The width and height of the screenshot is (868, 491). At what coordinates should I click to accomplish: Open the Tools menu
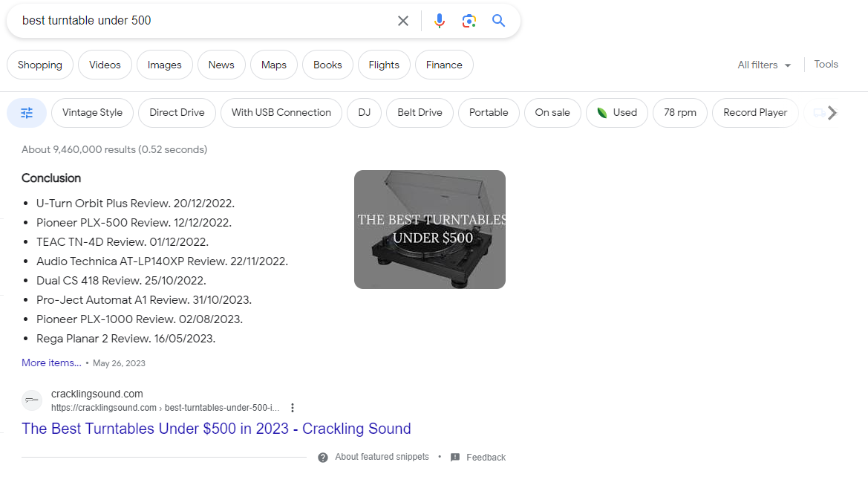[826, 64]
